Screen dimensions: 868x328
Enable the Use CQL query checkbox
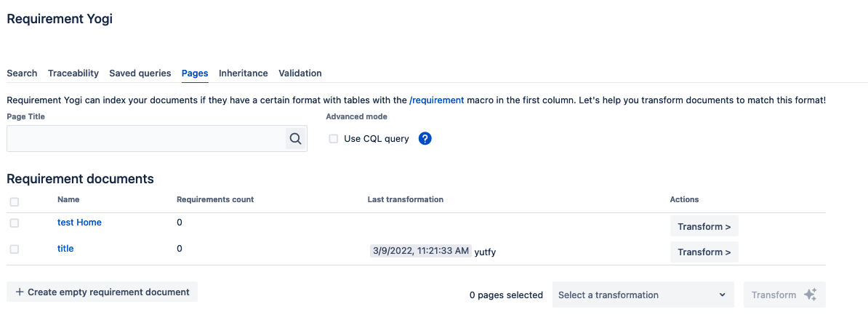(x=334, y=139)
